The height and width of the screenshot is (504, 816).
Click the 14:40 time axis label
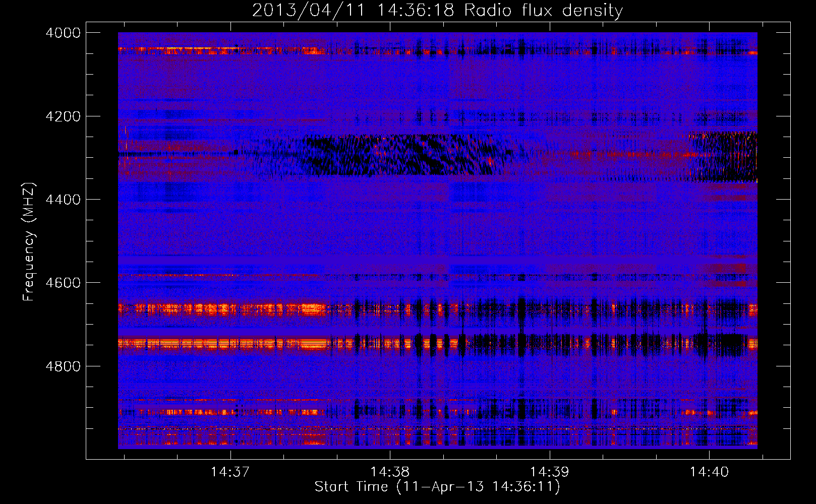pos(709,472)
